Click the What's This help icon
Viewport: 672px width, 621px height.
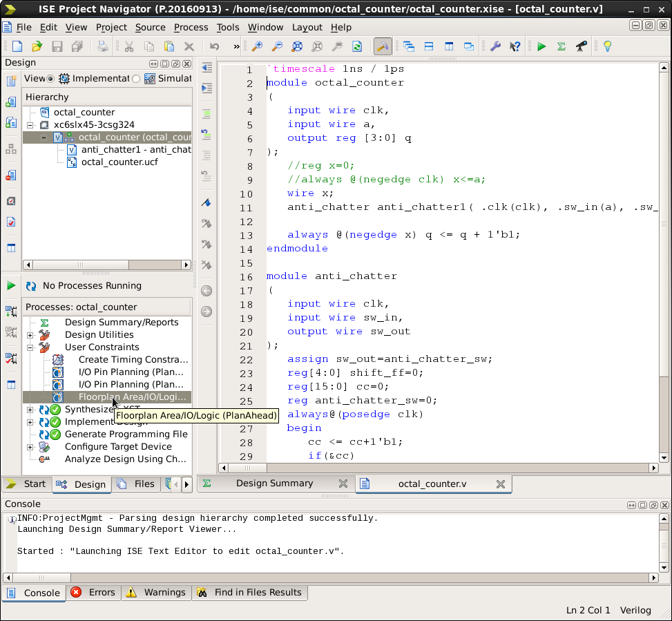point(515,46)
